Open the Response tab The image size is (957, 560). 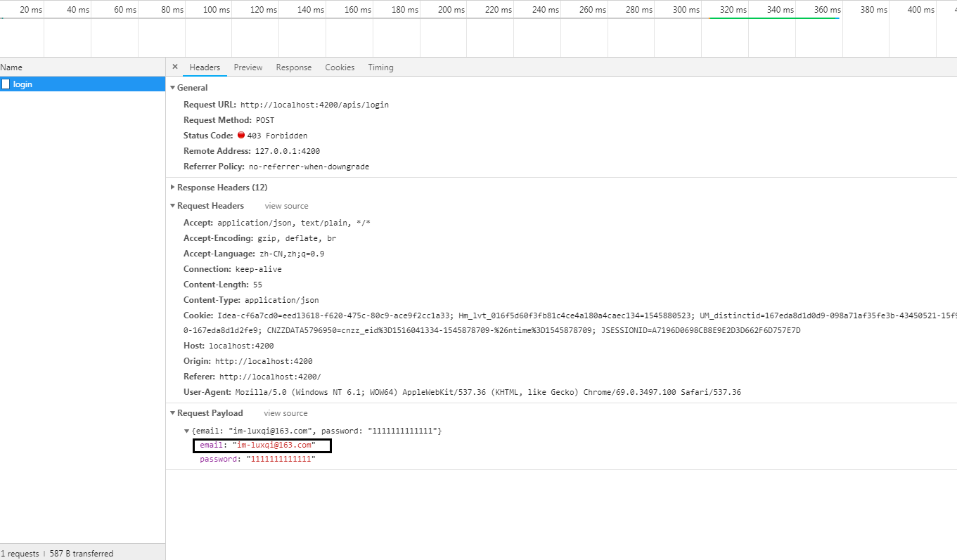pyautogui.click(x=293, y=67)
